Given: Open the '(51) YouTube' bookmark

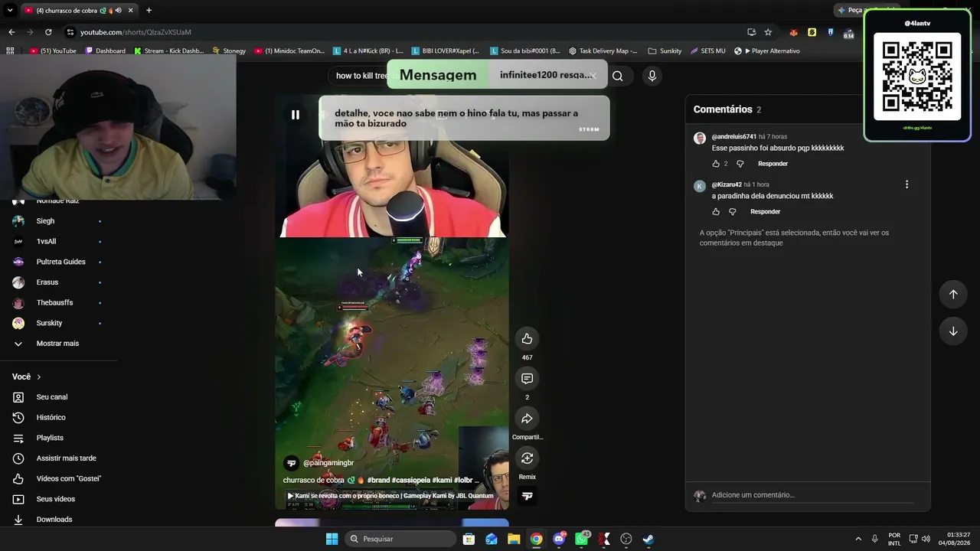Looking at the screenshot, I should [53, 51].
